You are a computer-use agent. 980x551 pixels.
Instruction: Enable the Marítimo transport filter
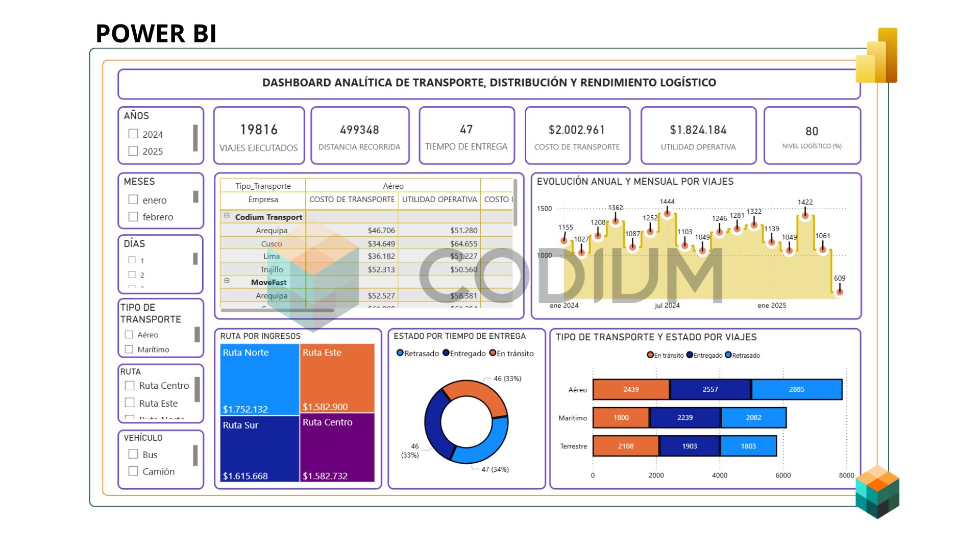tap(129, 349)
